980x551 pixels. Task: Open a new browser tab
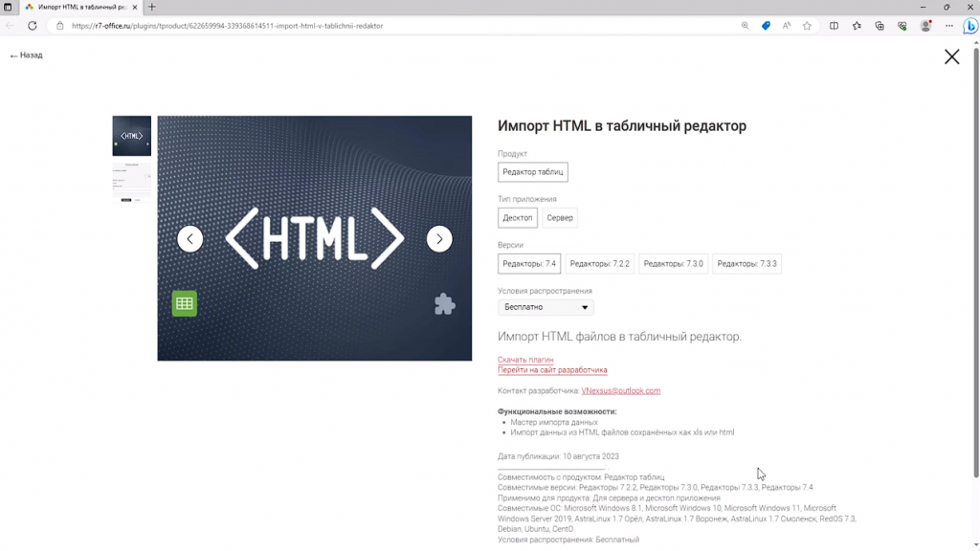pos(152,7)
